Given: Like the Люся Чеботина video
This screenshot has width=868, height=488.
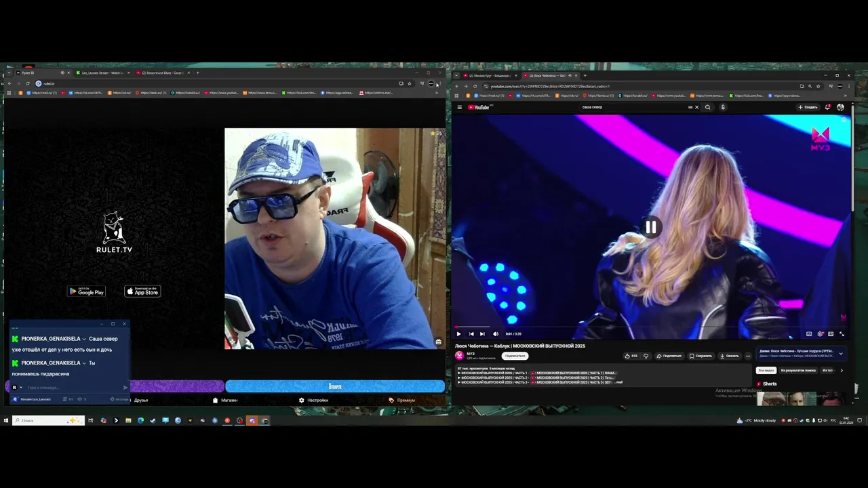Looking at the screenshot, I should coord(631,356).
